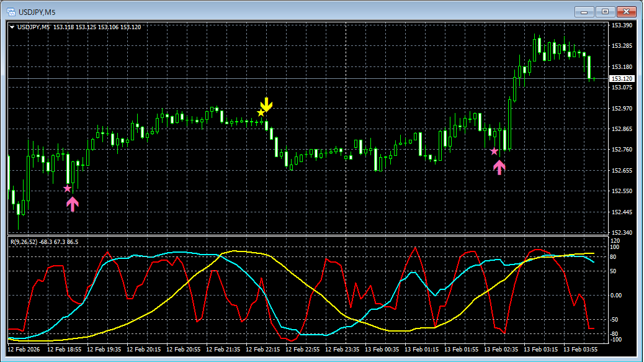Click the indicator scale value -100
The image size is (644, 362).
(616, 340)
